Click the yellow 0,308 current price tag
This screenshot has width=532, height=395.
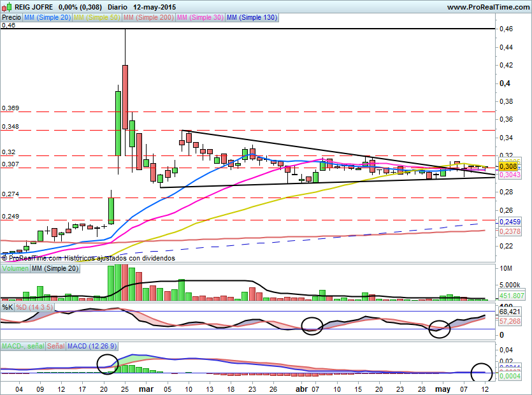click(x=510, y=166)
